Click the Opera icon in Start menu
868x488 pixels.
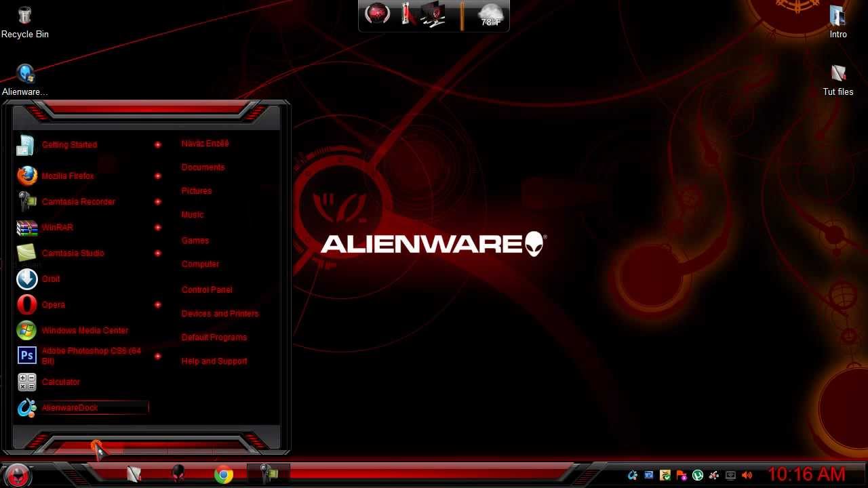pyautogui.click(x=26, y=304)
